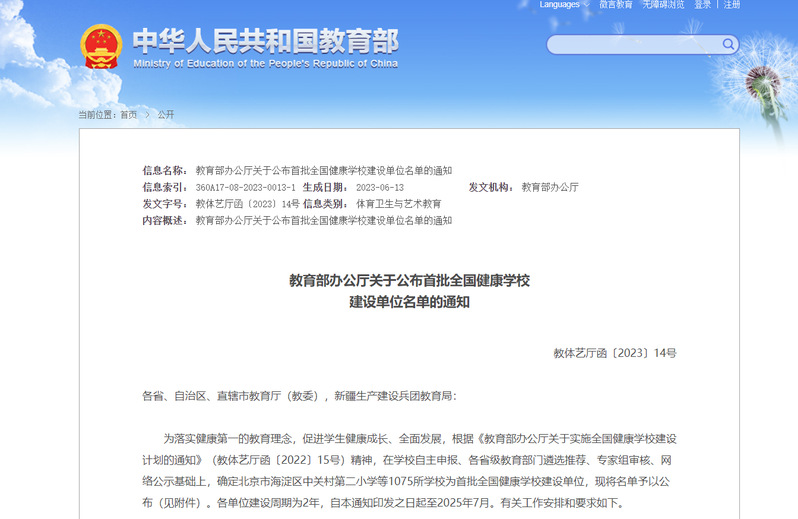Select issuing body 教育部办公厅 text

550,187
